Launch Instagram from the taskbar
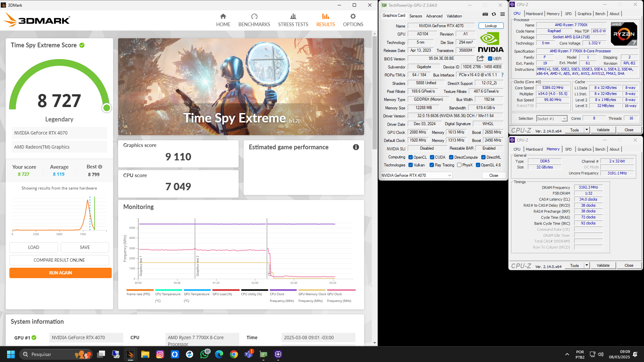This screenshot has width=644, height=362. coord(160,354)
